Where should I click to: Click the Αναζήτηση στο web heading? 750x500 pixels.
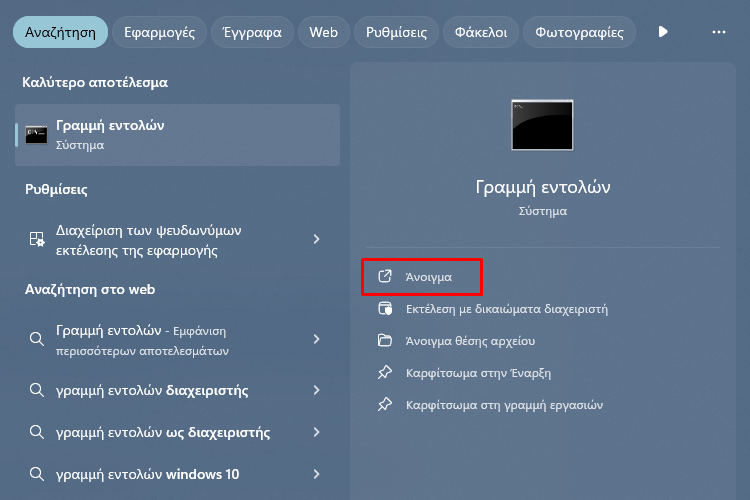(90, 289)
